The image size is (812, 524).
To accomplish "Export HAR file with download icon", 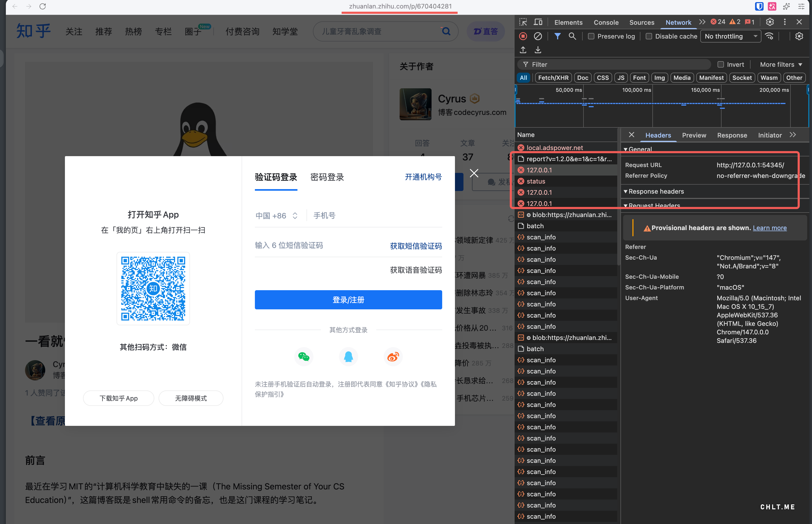I will 538,50.
